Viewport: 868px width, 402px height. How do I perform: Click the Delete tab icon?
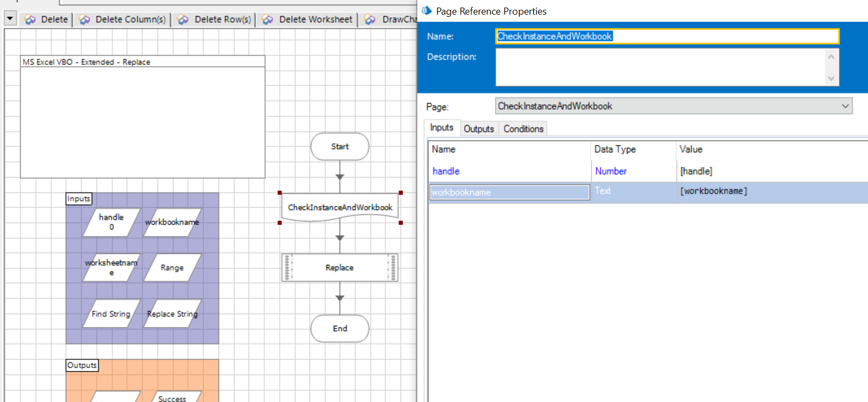[30, 20]
